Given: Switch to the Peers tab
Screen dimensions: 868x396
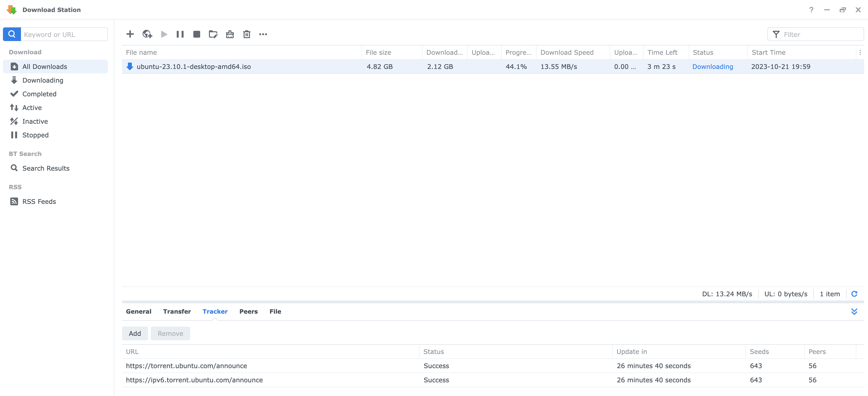Looking at the screenshot, I should click(248, 311).
